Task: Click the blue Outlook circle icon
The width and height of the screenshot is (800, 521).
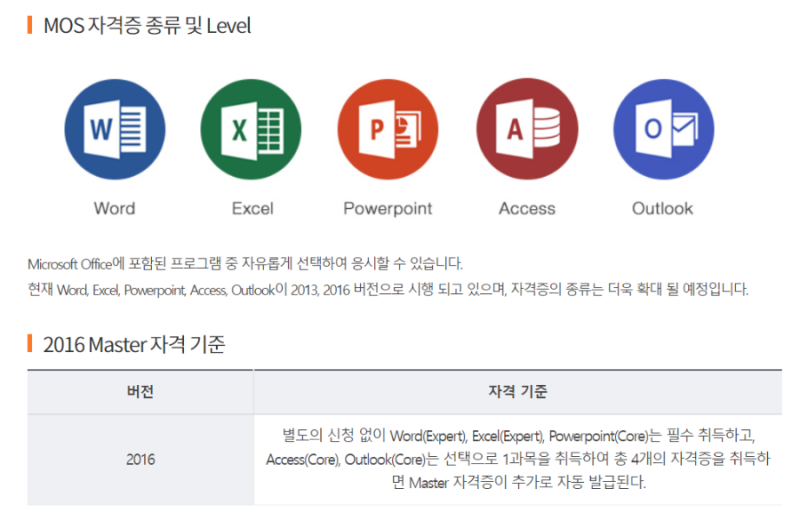Action: pos(663,129)
